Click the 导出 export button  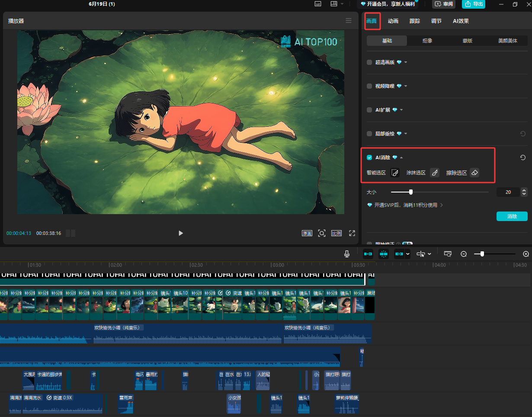pyautogui.click(x=474, y=4)
